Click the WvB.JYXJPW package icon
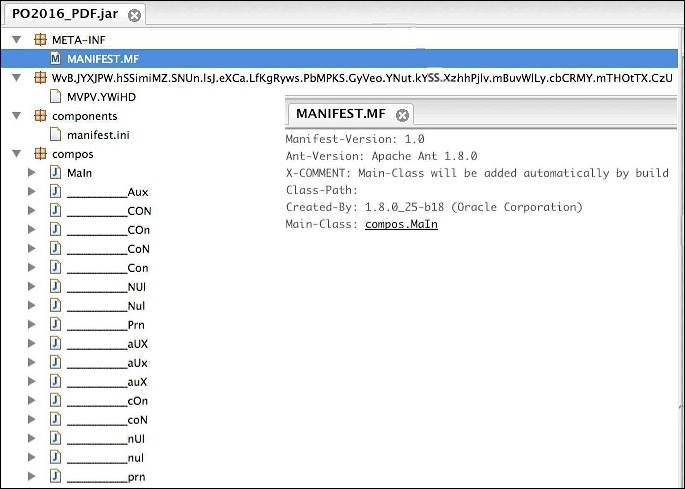The height and width of the screenshot is (489, 685). (x=40, y=78)
